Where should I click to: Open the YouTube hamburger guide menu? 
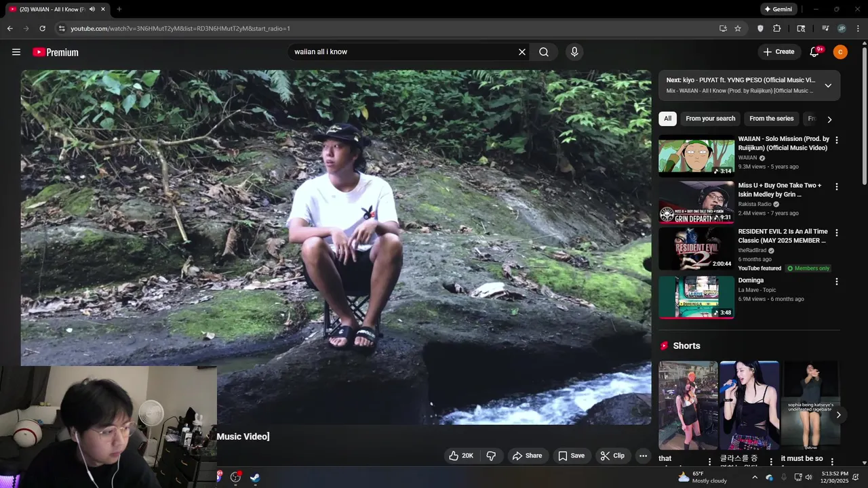tap(16, 52)
